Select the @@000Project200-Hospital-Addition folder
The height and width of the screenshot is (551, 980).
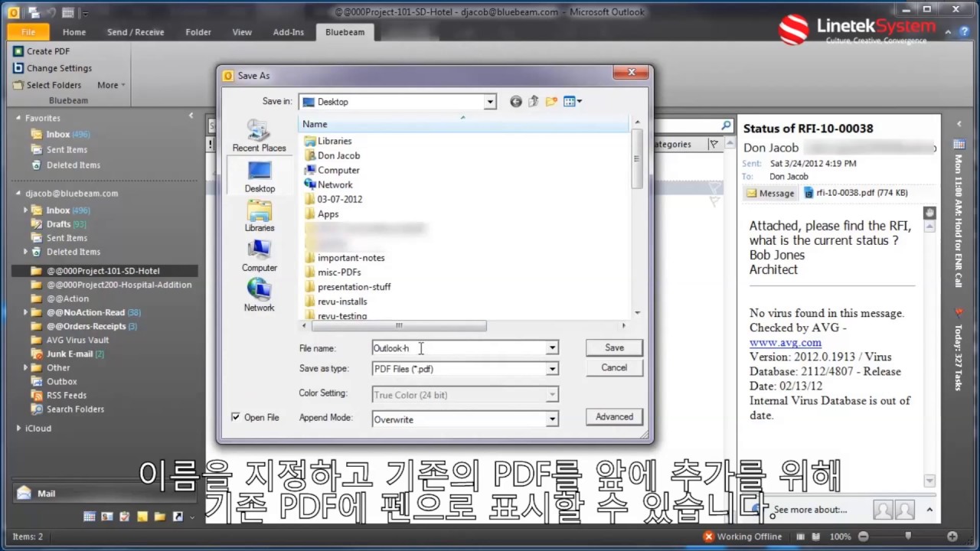[119, 285]
